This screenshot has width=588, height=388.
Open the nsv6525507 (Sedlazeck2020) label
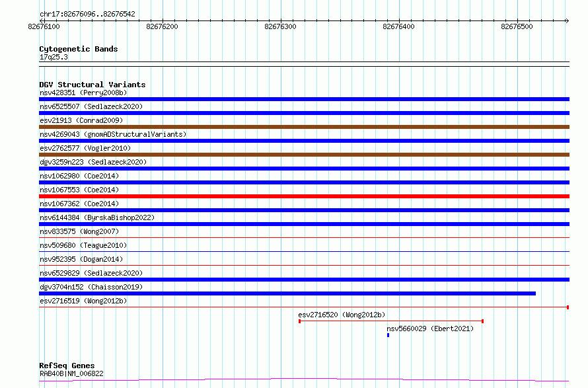pyautogui.click(x=91, y=106)
